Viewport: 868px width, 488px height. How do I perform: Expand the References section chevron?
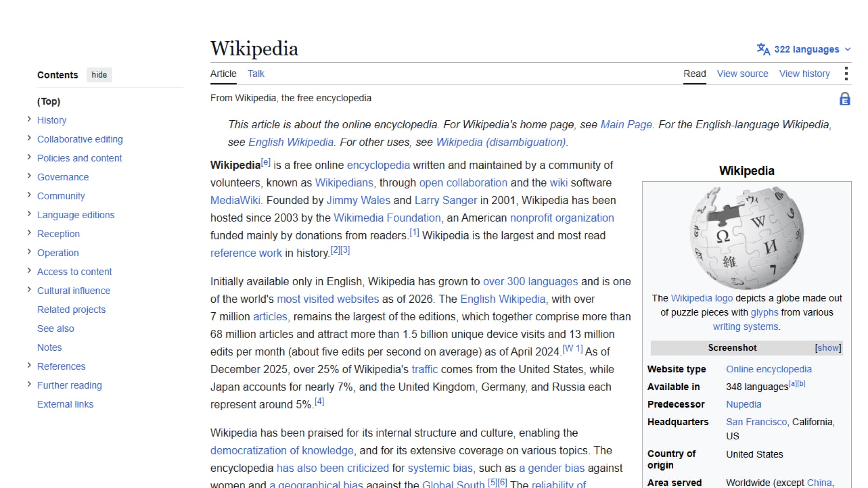(29, 366)
